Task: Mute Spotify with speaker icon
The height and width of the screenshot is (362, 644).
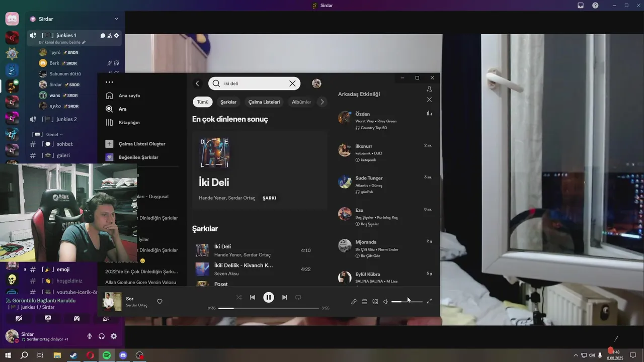Action: tap(385, 302)
